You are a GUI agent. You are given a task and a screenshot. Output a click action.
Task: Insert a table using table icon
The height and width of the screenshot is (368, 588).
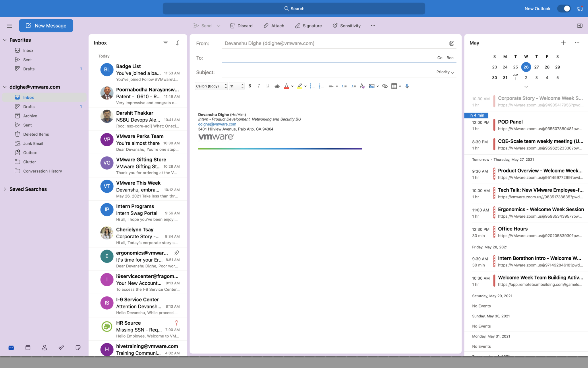tap(394, 86)
